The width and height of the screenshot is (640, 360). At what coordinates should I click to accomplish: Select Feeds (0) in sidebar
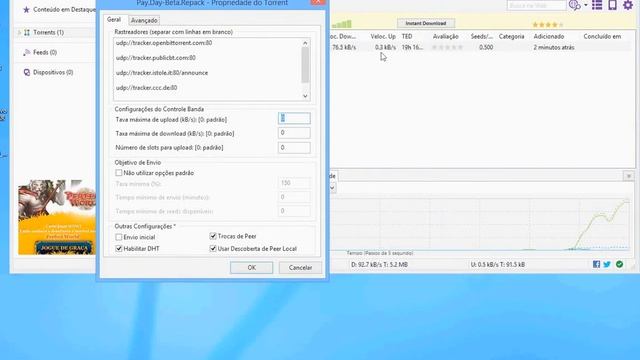click(x=45, y=52)
